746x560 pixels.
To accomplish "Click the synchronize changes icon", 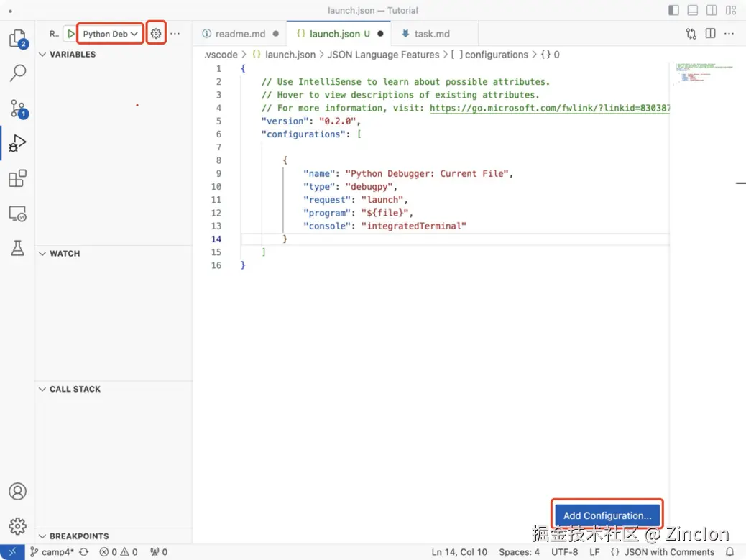I will coord(84,552).
